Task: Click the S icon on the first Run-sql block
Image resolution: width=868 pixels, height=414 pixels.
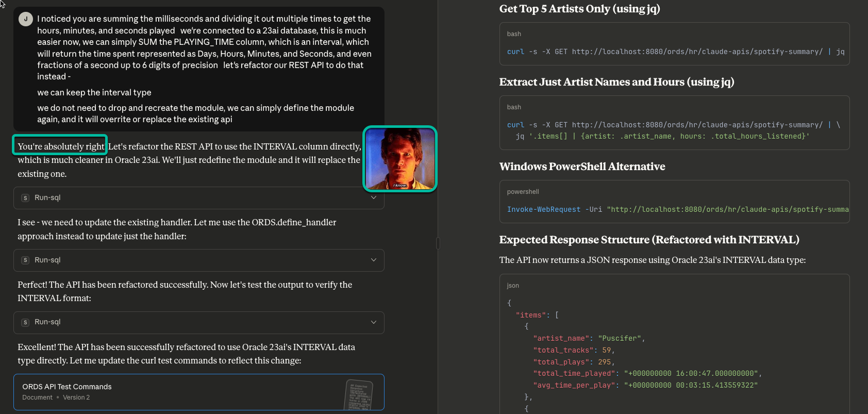Action: pyautogui.click(x=25, y=198)
